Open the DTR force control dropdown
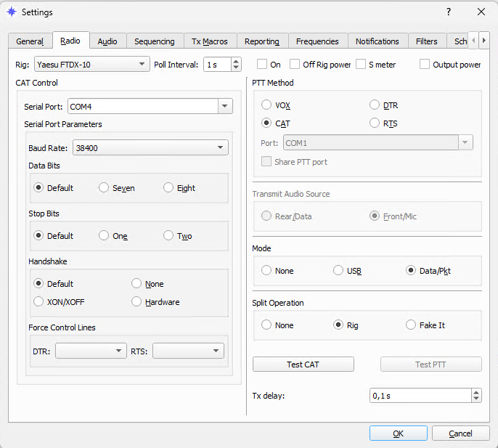The height and width of the screenshot is (448, 498). tap(91, 351)
